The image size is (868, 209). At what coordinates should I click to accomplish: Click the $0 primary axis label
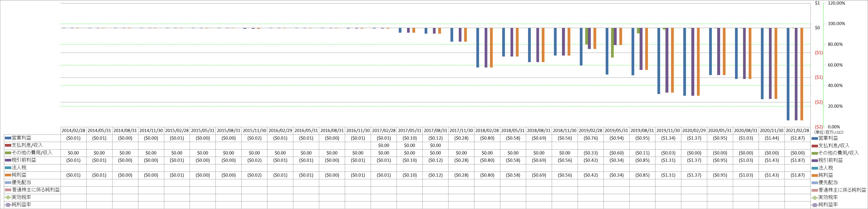[x=817, y=28]
